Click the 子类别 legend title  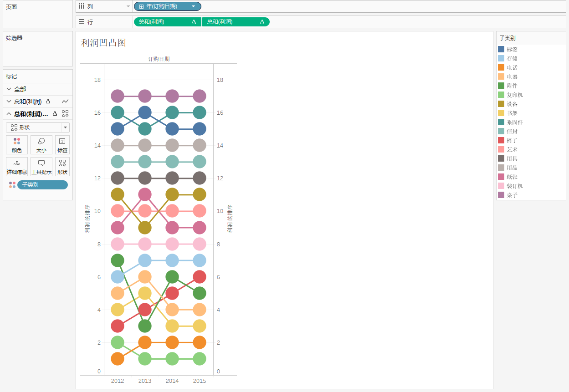coord(507,38)
